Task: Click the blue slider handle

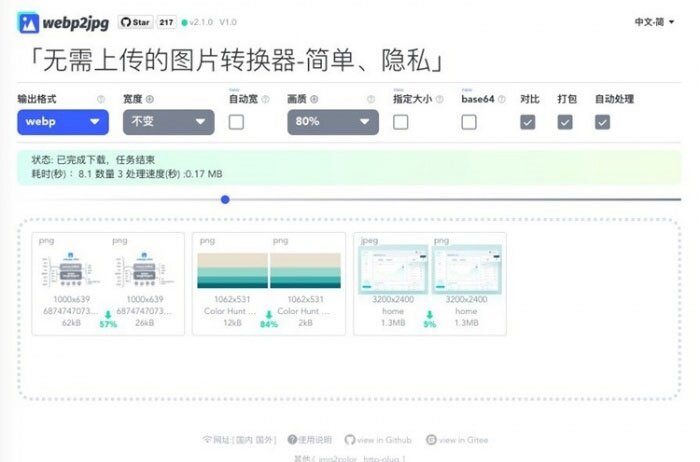Action: pyautogui.click(x=225, y=199)
